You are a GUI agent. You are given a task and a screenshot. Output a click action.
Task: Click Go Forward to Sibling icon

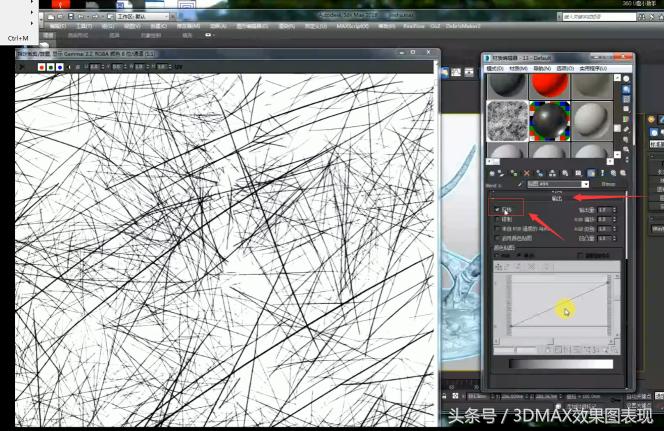coord(622,173)
